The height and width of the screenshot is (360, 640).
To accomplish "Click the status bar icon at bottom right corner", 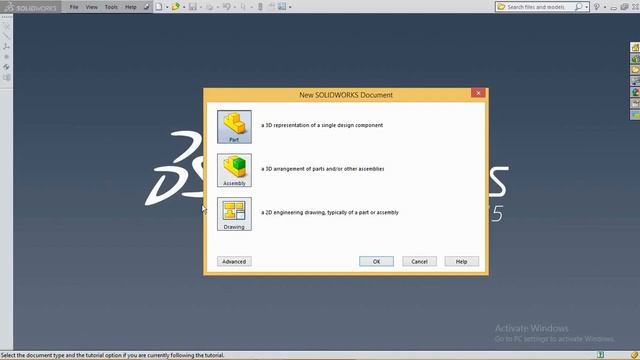I will tap(634, 355).
